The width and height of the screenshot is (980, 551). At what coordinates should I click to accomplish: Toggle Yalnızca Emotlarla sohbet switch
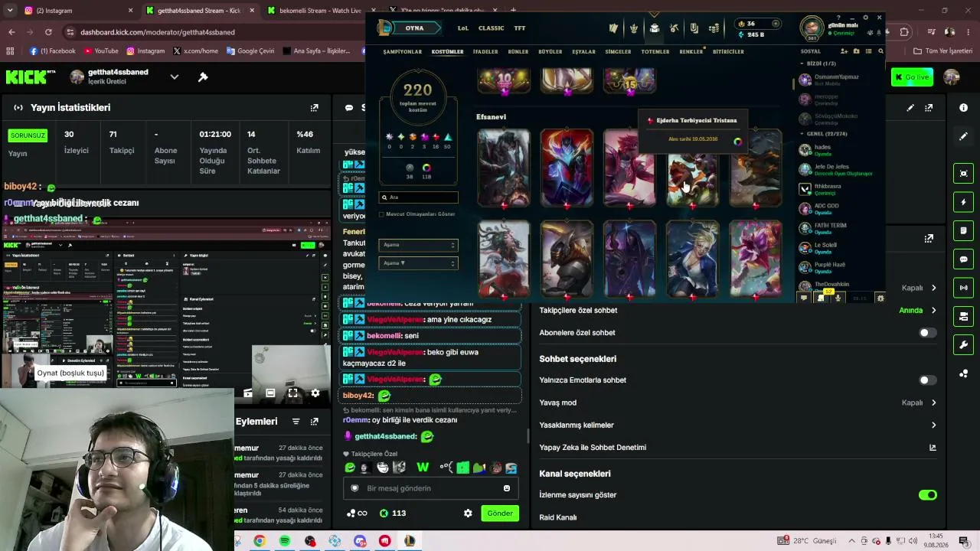click(x=927, y=380)
